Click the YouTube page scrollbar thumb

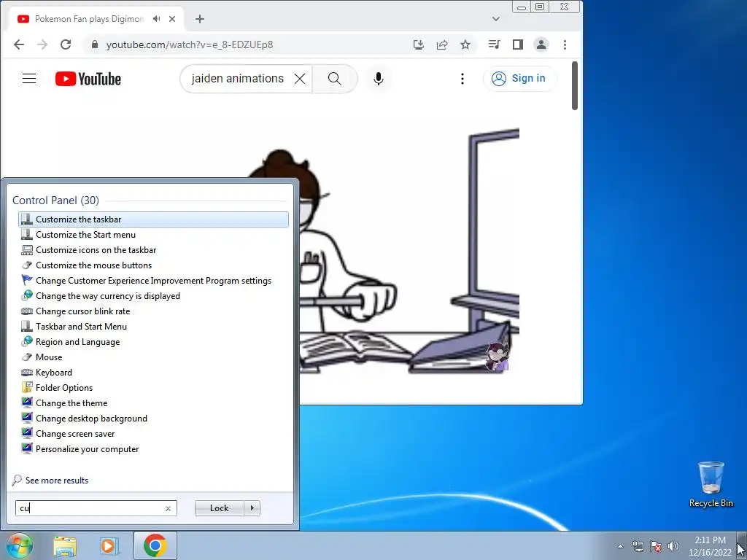point(575,86)
